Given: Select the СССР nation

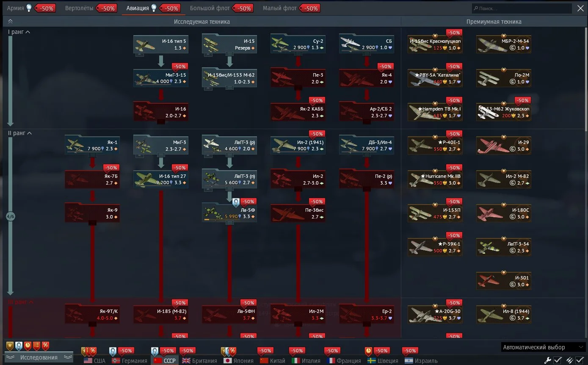Looking at the screenshot, I should click(x=165, y=361).
